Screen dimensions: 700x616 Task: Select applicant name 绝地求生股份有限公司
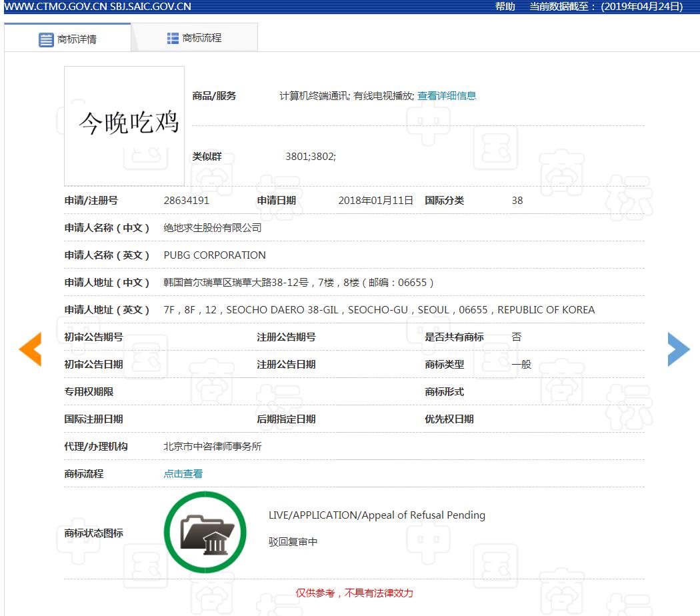coord(213,228)
